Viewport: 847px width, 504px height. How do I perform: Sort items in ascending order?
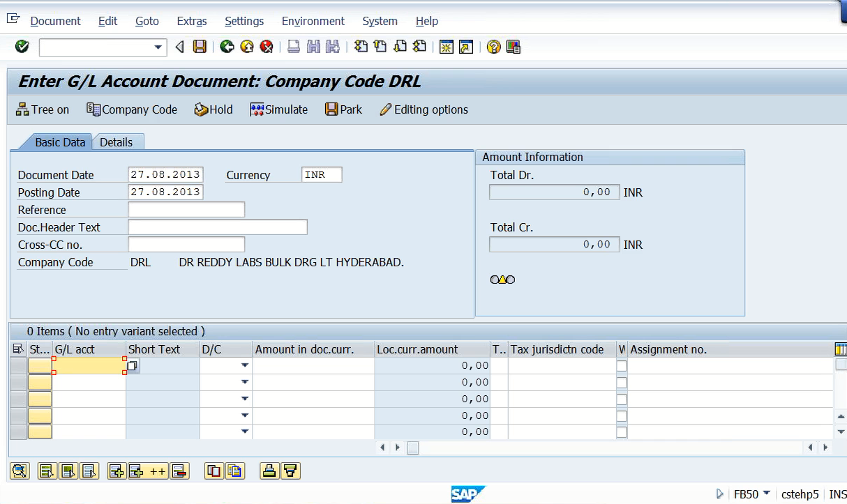point(269,471)
